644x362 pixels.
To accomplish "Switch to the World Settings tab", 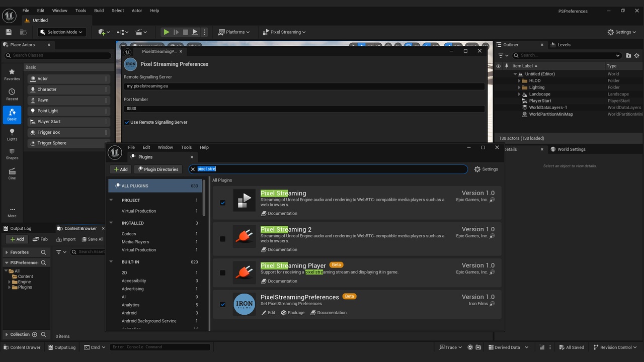I will coord(568,149).
